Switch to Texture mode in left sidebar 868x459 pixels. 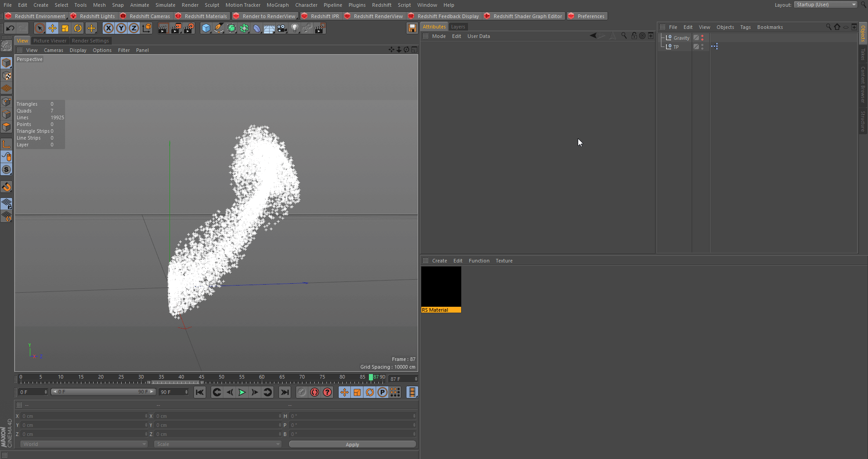point(6,76)
